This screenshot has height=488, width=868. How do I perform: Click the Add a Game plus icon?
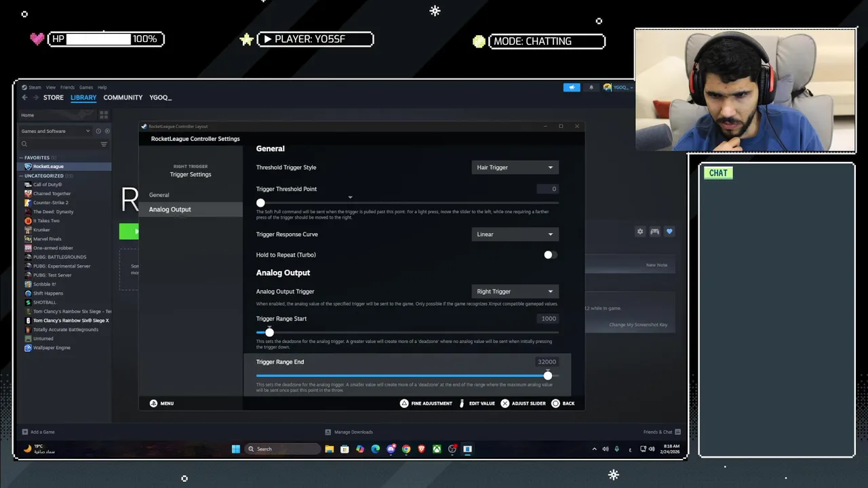pyautogui.click(x=25, y=432)
